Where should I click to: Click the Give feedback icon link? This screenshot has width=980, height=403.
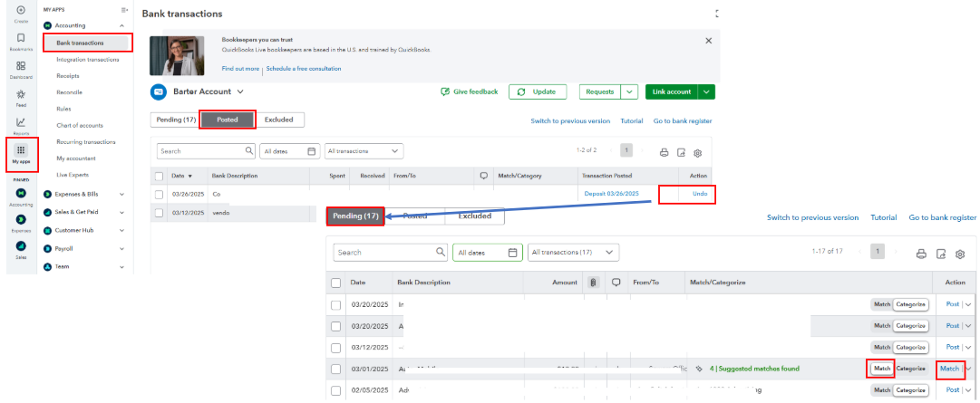click(470, 91)
